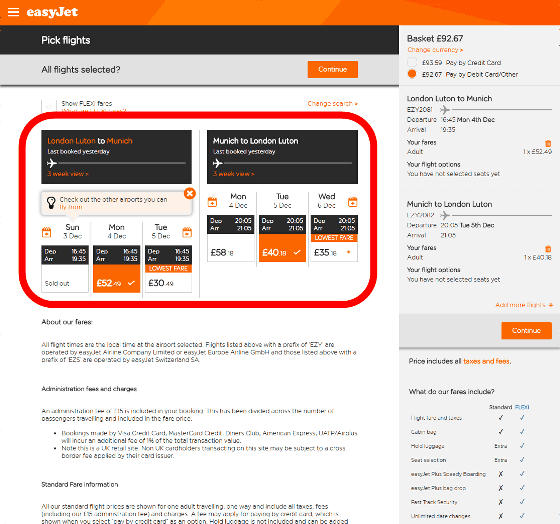The width and height of the screenshot is (560, 524).
Task: Click Continue in All flights selected bar
Action: 332,69
